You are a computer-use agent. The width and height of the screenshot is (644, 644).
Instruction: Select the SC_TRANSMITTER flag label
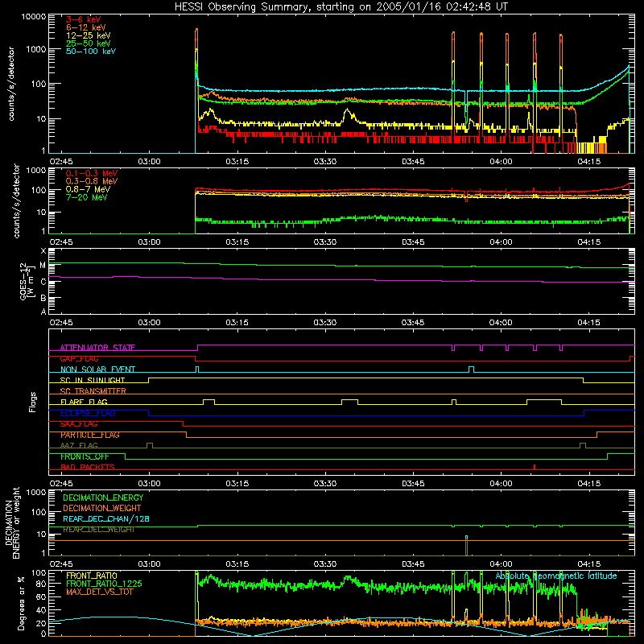pos(93,391)
